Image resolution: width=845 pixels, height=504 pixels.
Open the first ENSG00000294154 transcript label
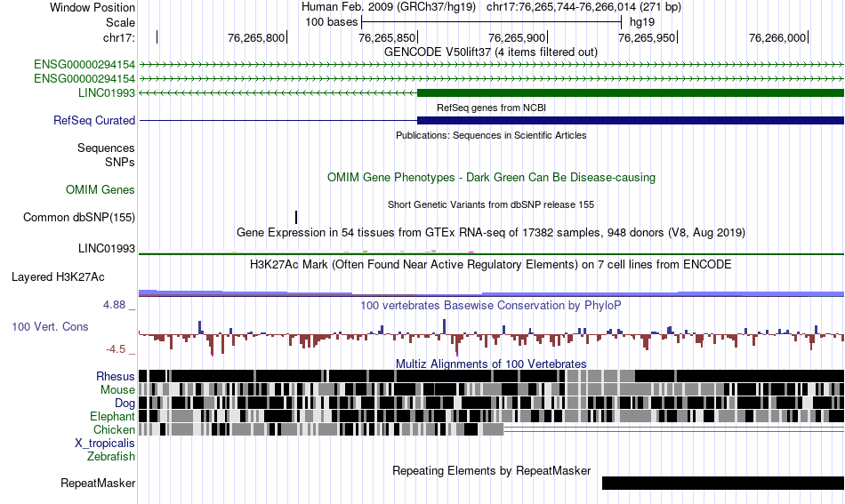click(84, 65)
